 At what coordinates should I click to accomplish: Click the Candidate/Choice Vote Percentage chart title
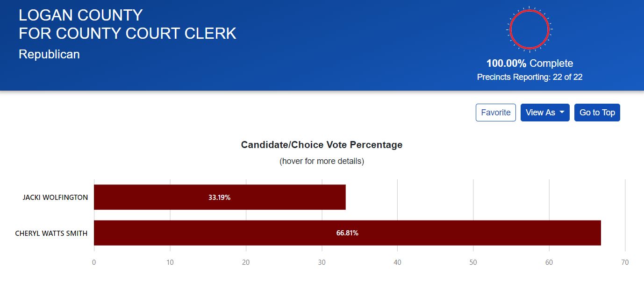click(322, 145)
